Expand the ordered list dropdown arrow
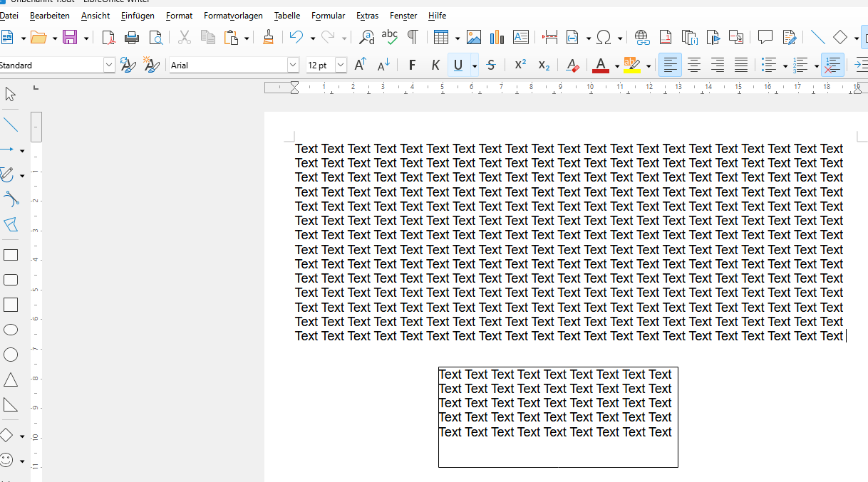Viewport: 868px width, 482px height. pos(816,66)
